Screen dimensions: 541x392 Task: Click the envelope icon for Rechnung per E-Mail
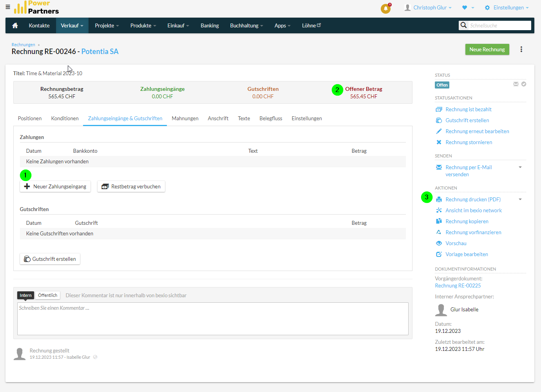pyautogui.click(x=439, y=167)
